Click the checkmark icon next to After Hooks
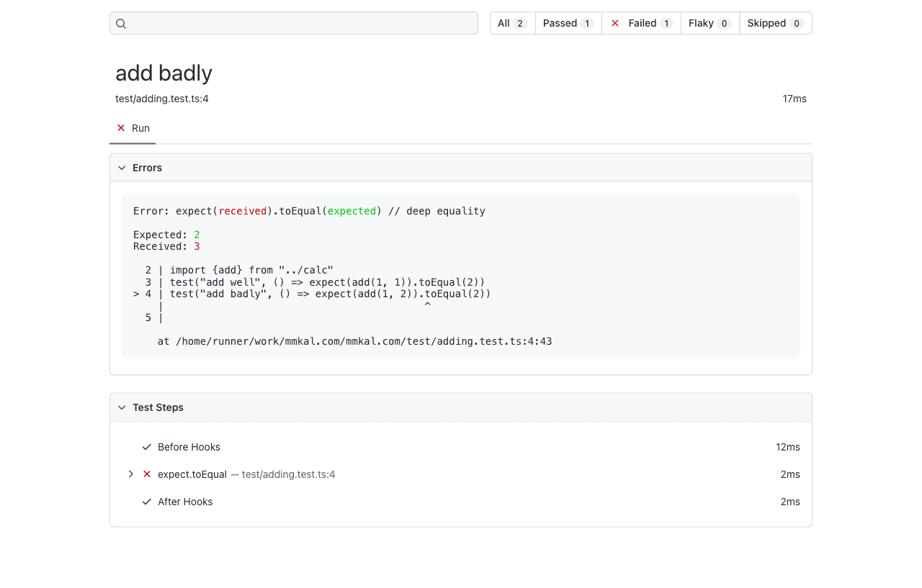The image size is (922, 588). pyautogui.click(x=147, y=502)
